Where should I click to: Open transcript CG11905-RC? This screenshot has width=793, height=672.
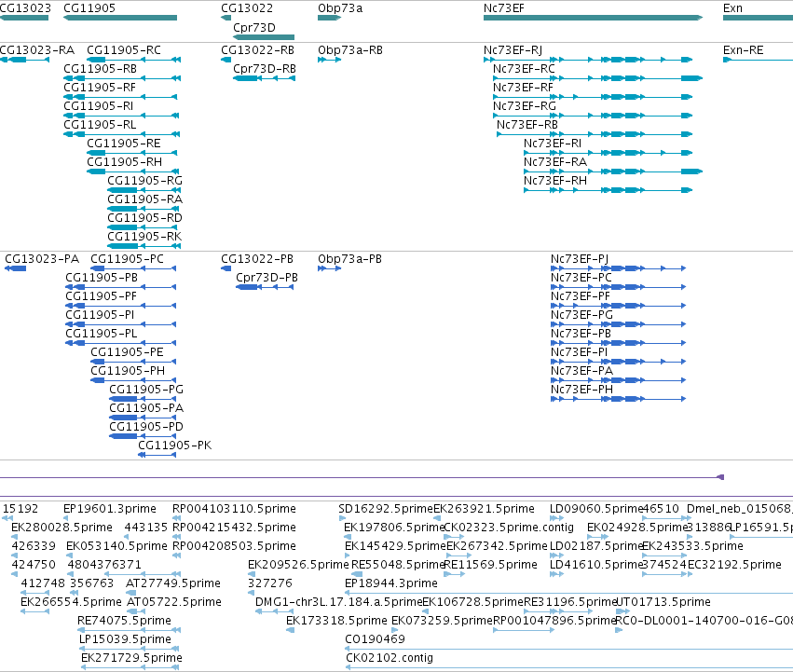coord(124,50)
